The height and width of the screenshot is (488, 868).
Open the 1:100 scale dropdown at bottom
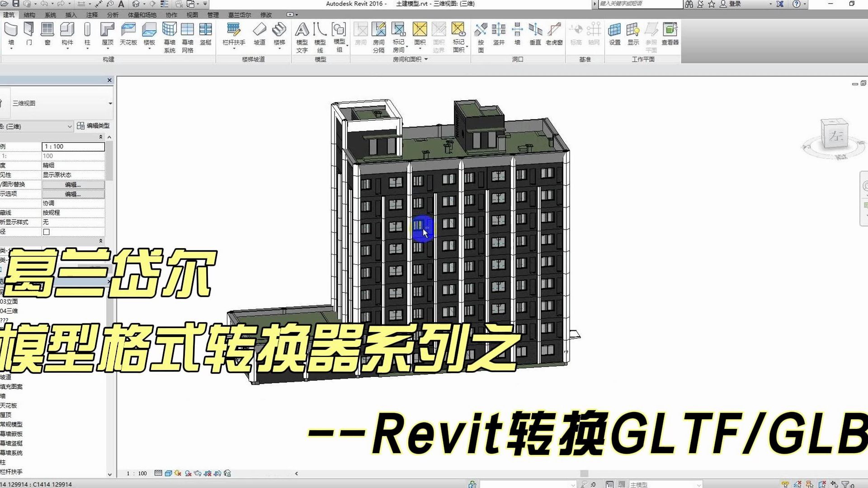tap(137, 473)
